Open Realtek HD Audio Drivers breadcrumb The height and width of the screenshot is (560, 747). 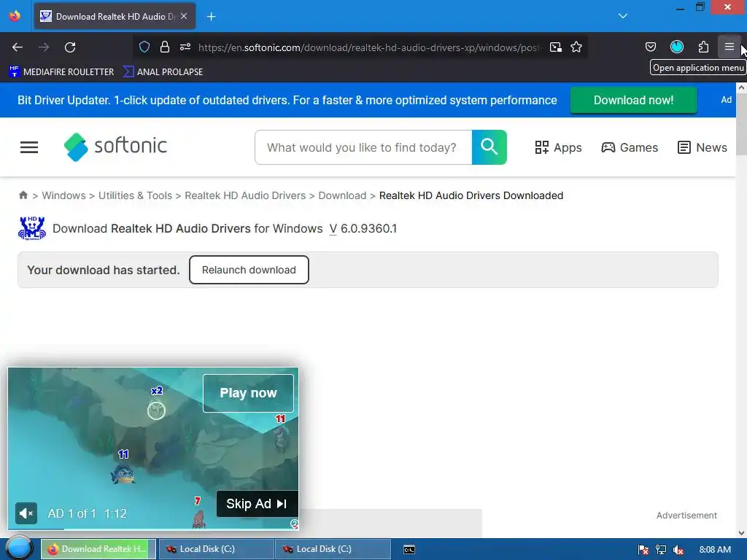pos(245,195)
